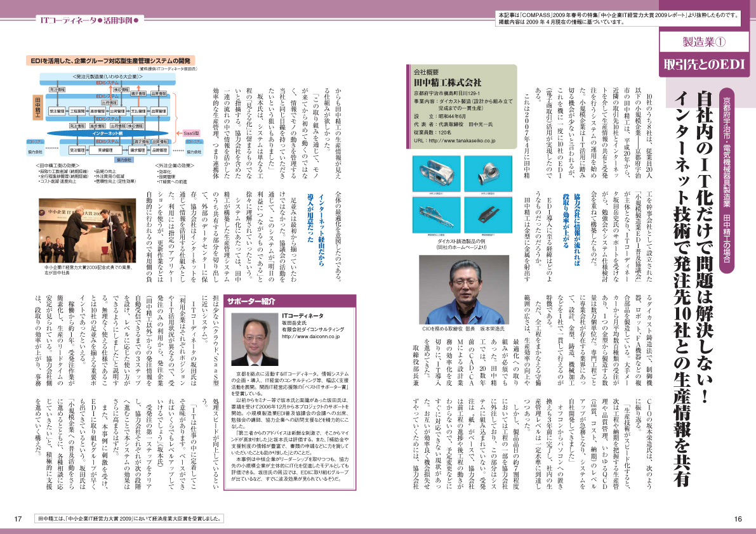This screenshot has height=534, width=756.
Task: Click the bottom-right die-cast product image
Action: tap(488, 215)
